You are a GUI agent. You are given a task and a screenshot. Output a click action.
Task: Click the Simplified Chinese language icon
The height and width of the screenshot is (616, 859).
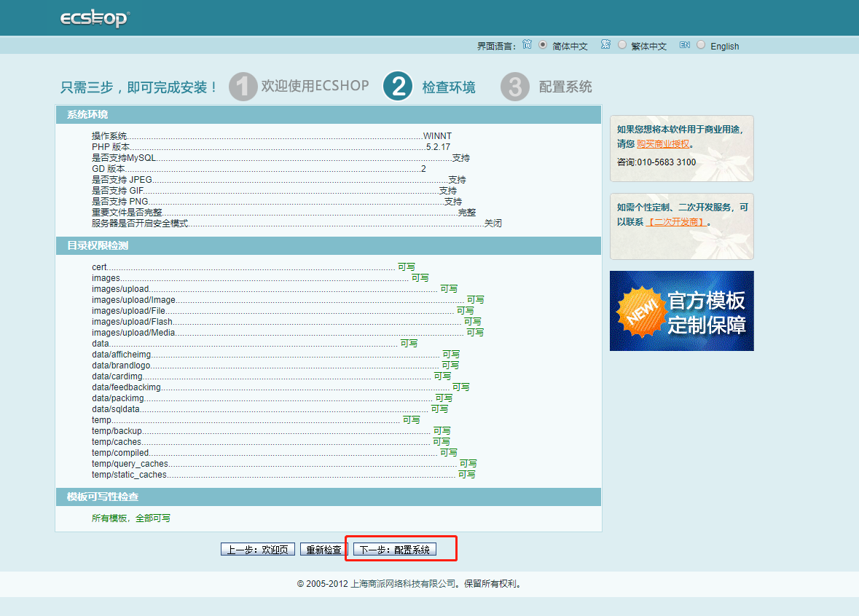pos(527,44)
